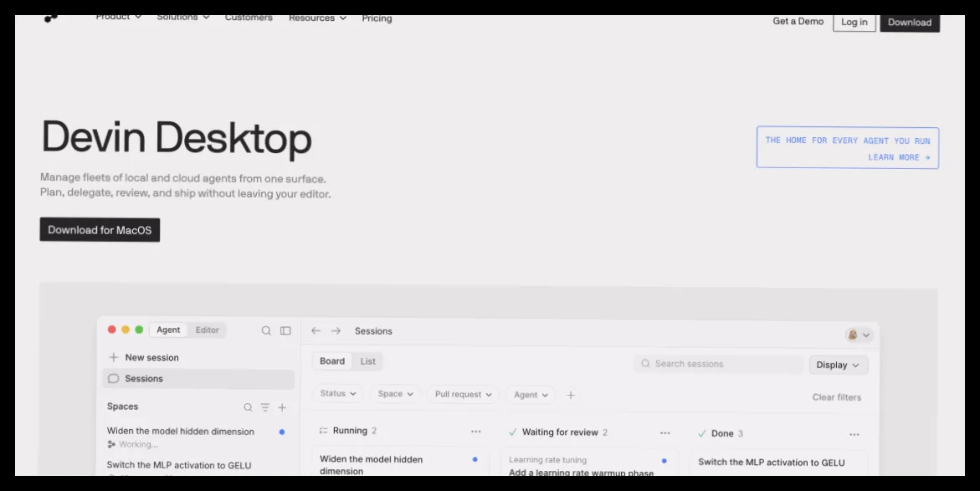
Task: Click the Get a Demo link
Action: point(798,21)
